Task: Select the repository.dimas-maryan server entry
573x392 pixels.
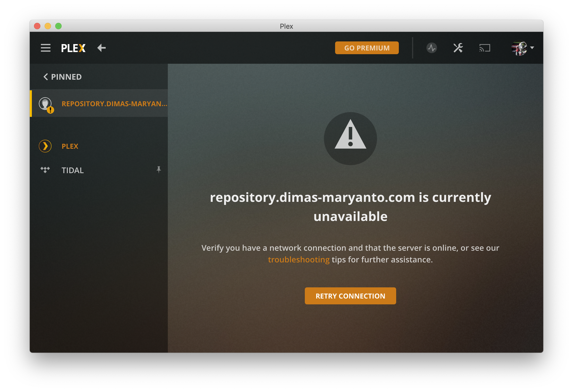Action: tap(99, 104)
